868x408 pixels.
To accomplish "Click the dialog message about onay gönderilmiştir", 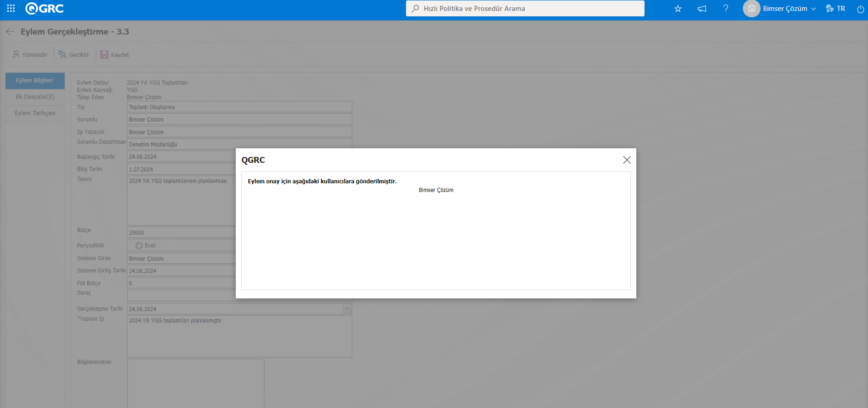I will pyautogui.click(x=322, y=181).
